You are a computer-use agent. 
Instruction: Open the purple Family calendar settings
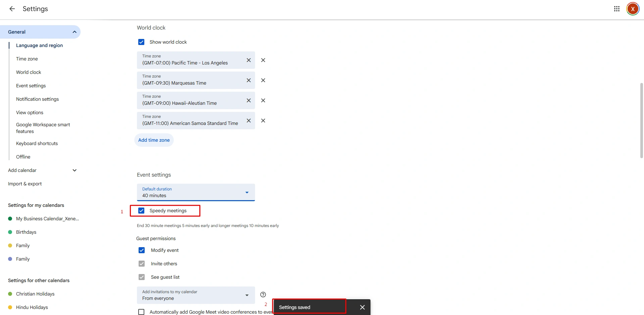[23, 259]
